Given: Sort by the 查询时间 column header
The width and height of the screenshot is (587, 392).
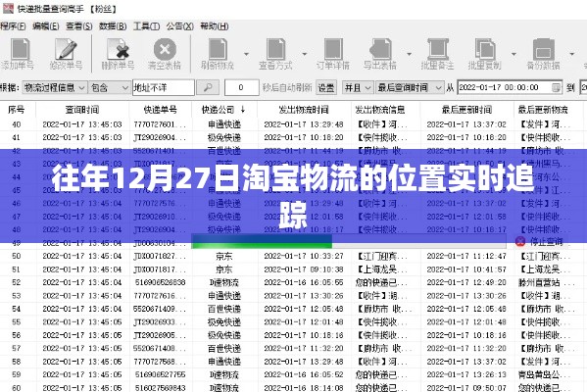Looking at the screenshot, I should pos(82,110).
